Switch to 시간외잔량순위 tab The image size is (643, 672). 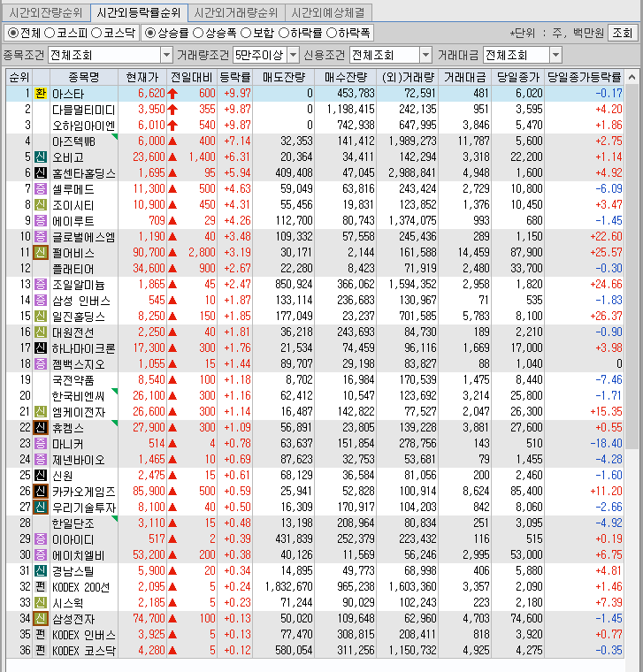click(x=46, y=12)
